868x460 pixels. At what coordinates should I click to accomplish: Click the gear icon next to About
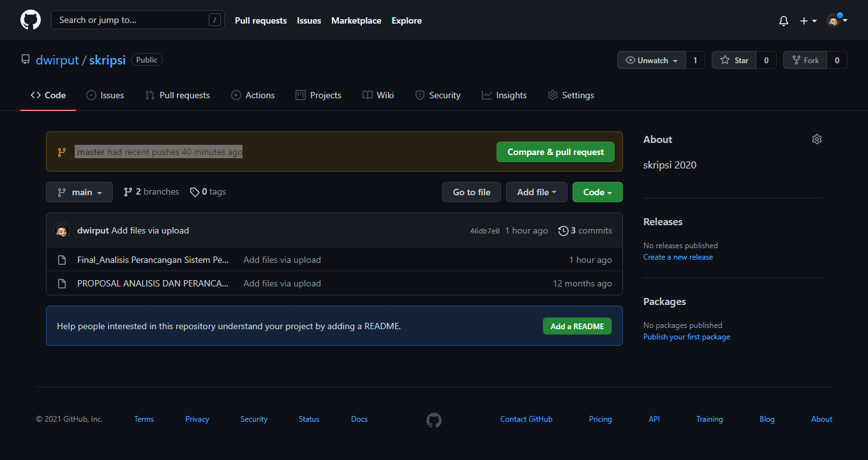817,139
